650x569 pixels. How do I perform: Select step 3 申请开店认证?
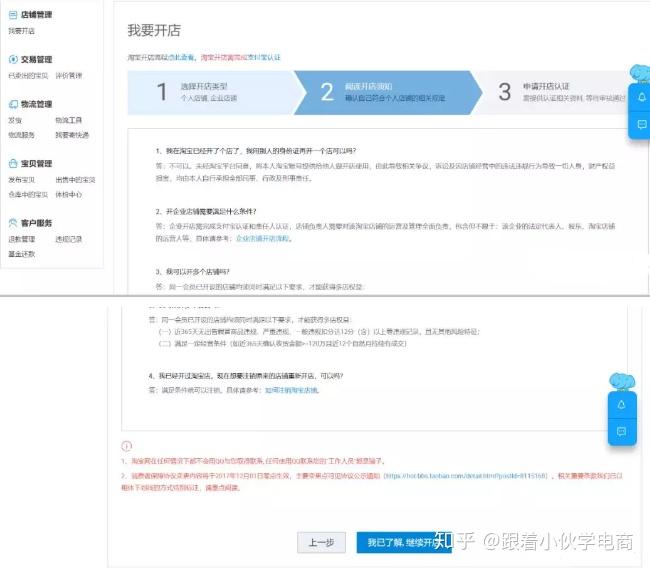click(x=555, y=92)
